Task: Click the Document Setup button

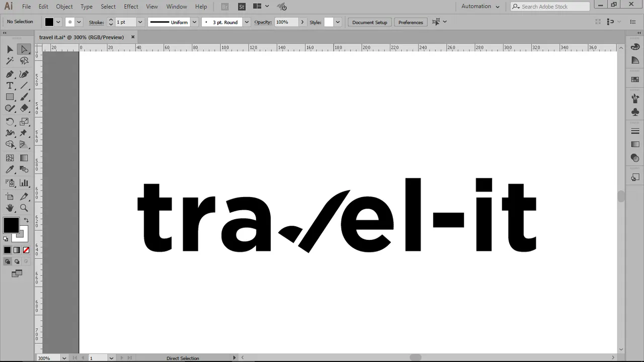Action: click(370, 22)
